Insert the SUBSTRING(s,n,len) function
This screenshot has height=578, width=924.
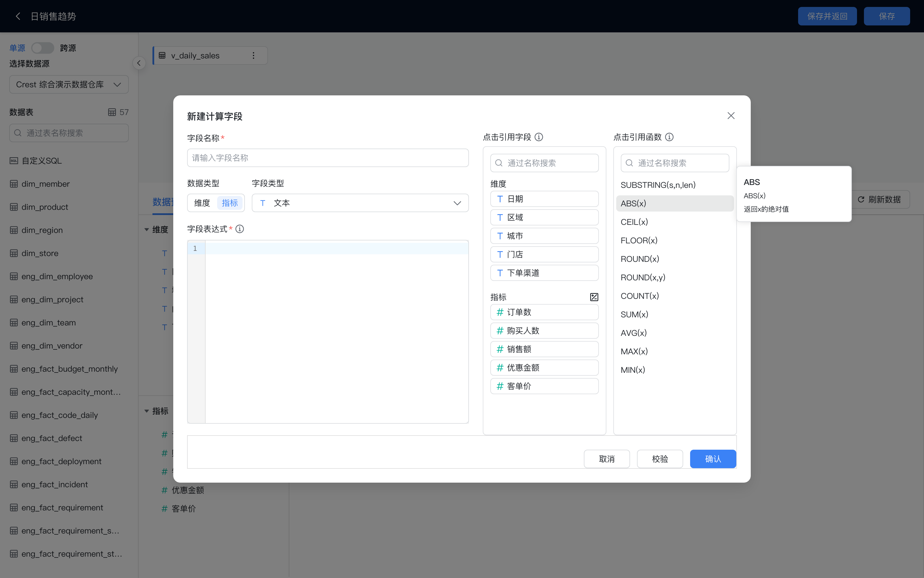pyautogui.click(x=675, y=185)
